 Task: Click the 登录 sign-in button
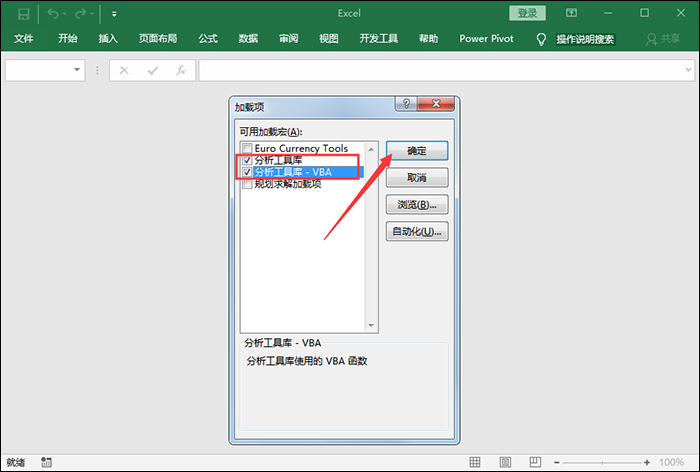pyautogui.click(x=527, y=13)
